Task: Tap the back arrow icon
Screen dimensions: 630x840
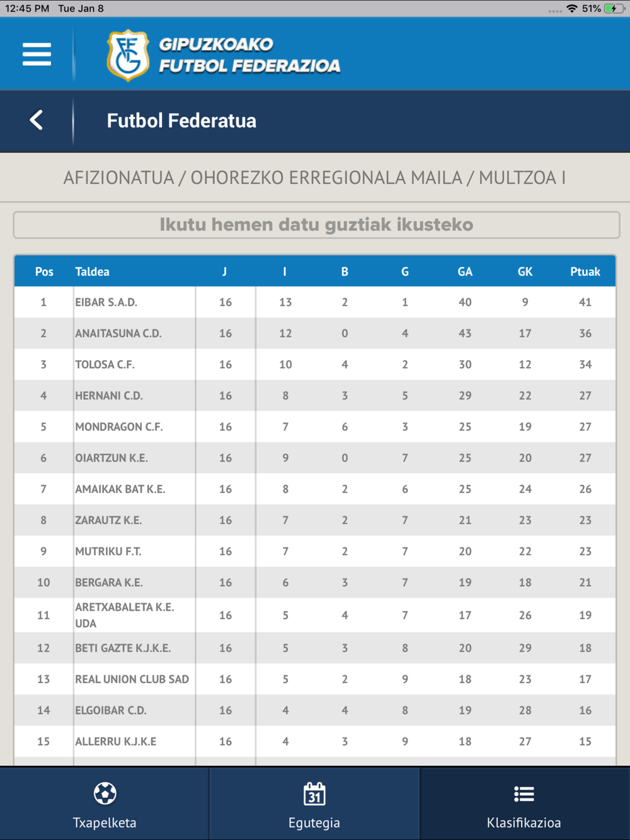Action: (37, 120)
